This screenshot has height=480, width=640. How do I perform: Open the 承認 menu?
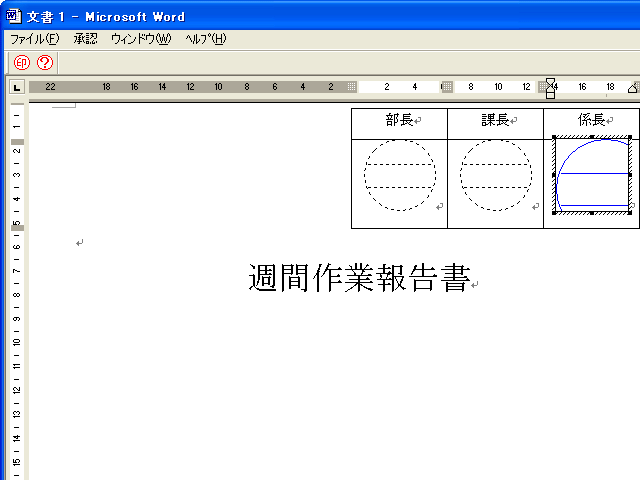click(85, 39)
